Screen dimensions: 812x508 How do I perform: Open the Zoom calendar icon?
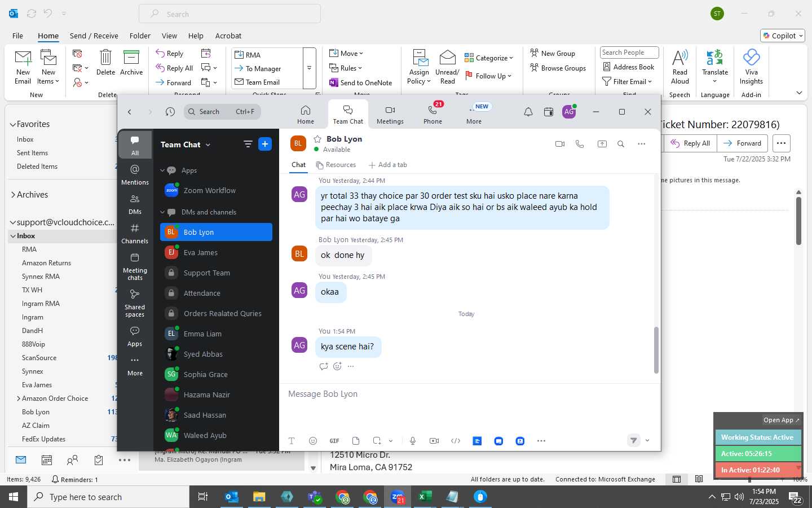click(549, 112)
